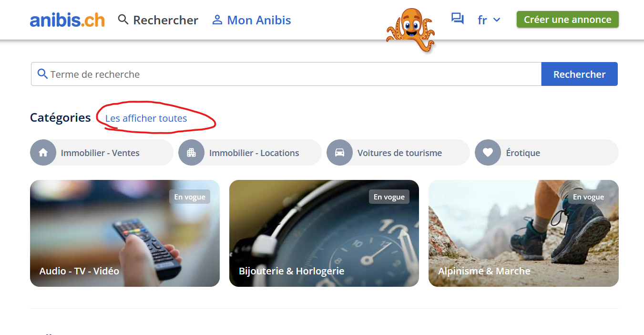Screen dimensions: 644x335
Task: Click the house icon for Immobilier - Ventes
Action: click(x=43, y=153)
